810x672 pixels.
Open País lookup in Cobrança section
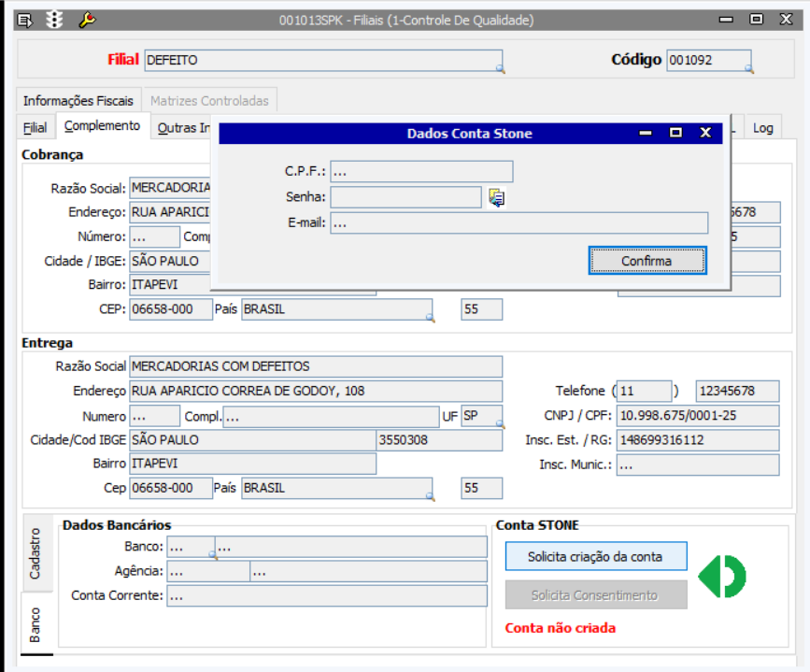[x=431, y=318]
